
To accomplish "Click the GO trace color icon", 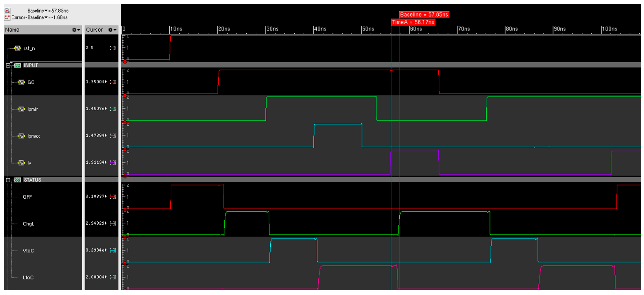I will (x=113, y=82).
